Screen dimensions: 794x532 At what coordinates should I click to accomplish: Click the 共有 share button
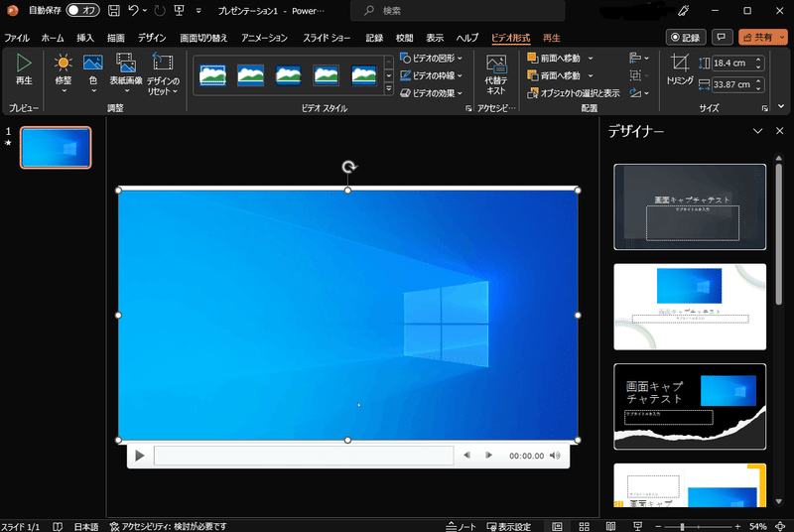point(758,37)
